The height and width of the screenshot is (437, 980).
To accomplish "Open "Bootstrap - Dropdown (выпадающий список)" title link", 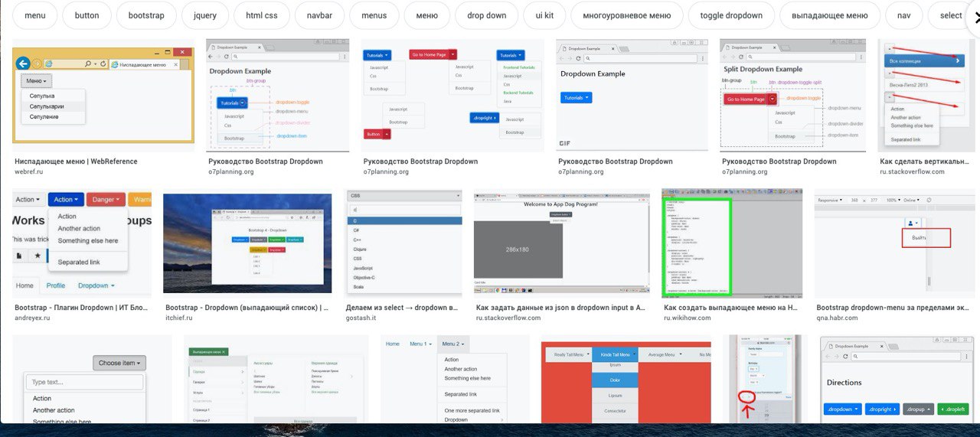I will pyautogui.click(x=247, y=308).
